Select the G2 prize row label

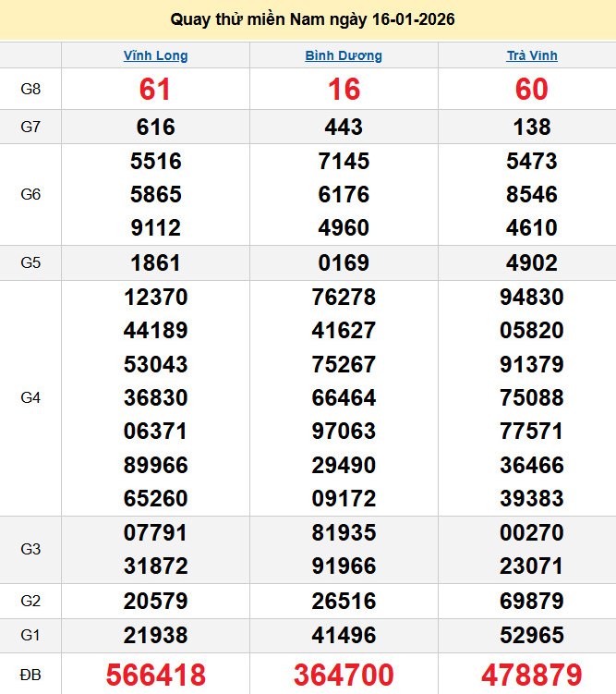[x=30, y=602]
